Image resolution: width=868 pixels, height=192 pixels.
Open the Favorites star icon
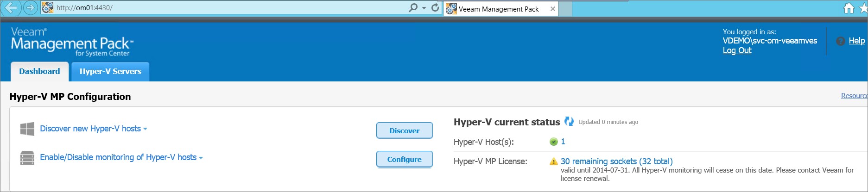point(863,8)
